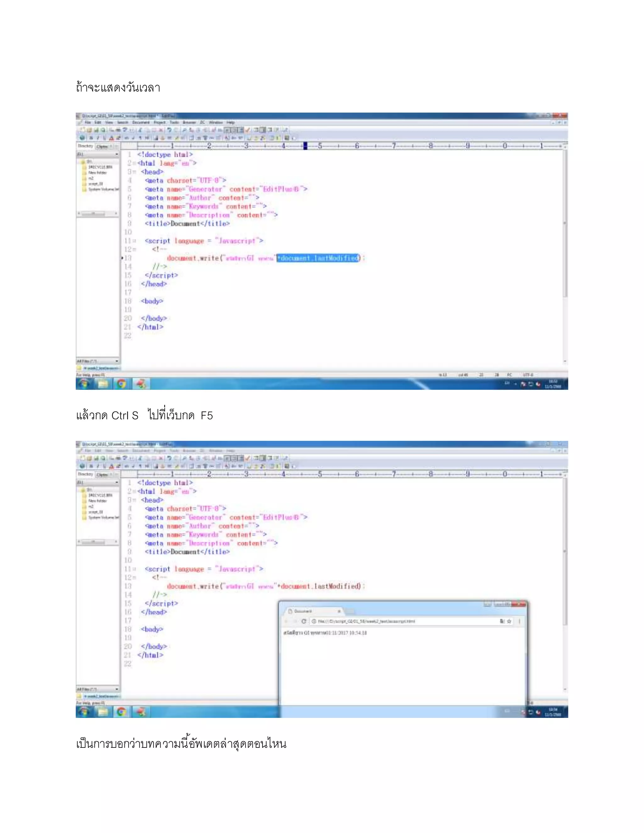Click week2_testJavascript document tab, highlighted-code screenshot
This screenshot has width=644, height=833.
(102, 368)
